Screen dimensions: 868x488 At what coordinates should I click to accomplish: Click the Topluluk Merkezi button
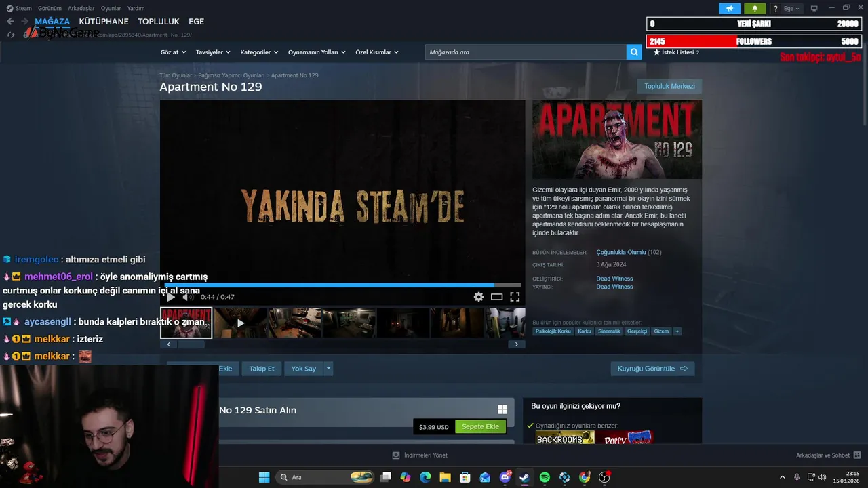(x=669, y=86)
